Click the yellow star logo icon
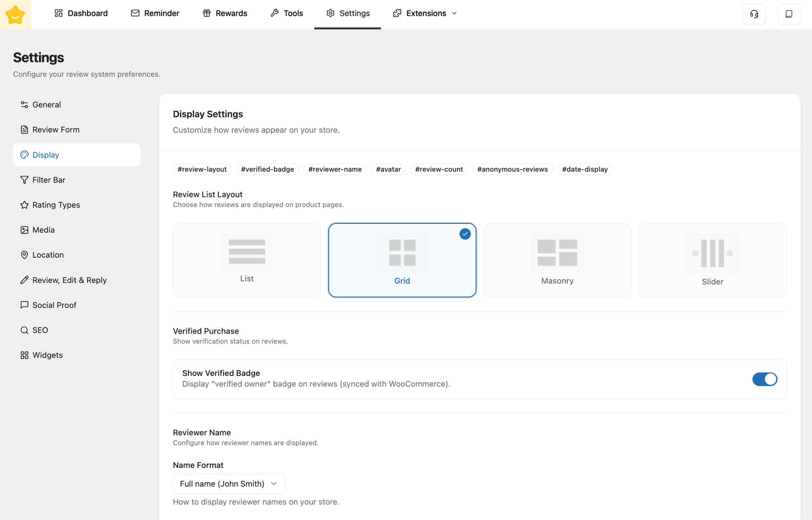The width and height of the screenshot is (812, 520). tap(15, 15)
